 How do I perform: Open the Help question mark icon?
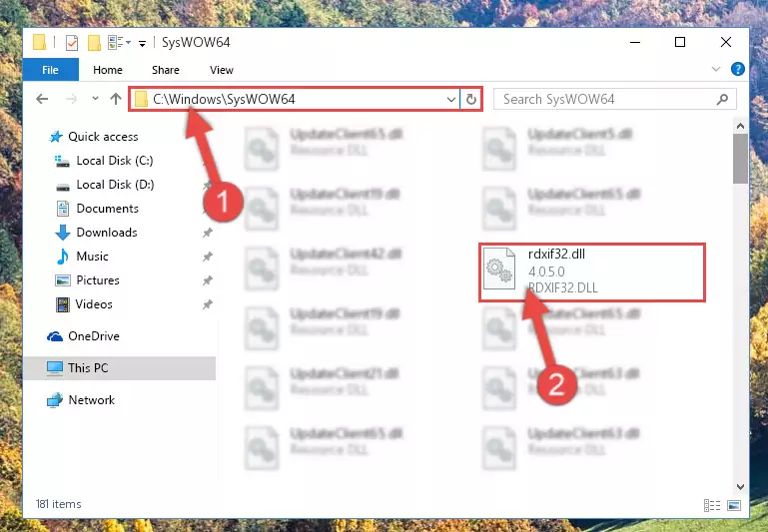(737, 69)
